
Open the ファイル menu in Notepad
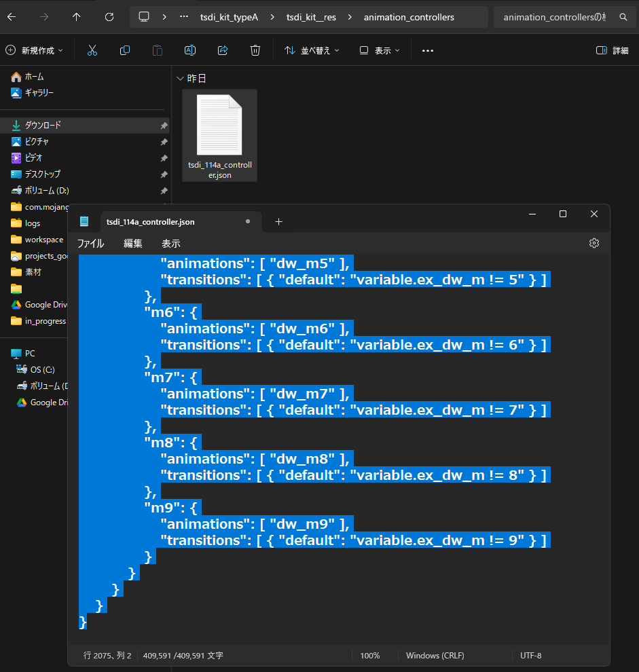point(90,243)
